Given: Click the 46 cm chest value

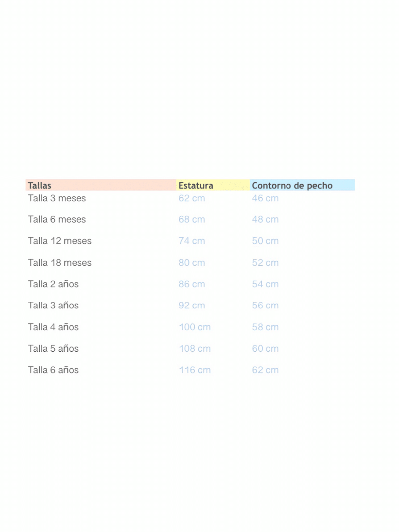Looking at the screenshot, I should (x=265, y=198).
